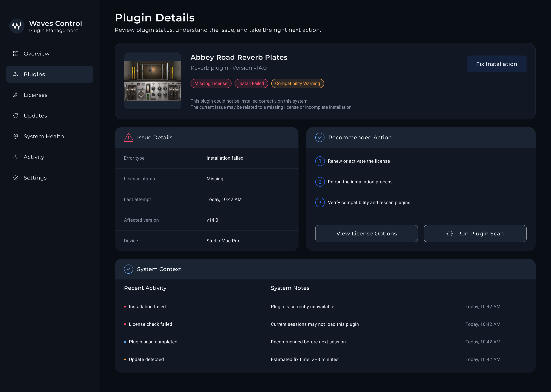This screenshot has height=392, width=551.
Task: Click the 'Today, 10:42 AM' last attempt value
Action: coord(224,199)
